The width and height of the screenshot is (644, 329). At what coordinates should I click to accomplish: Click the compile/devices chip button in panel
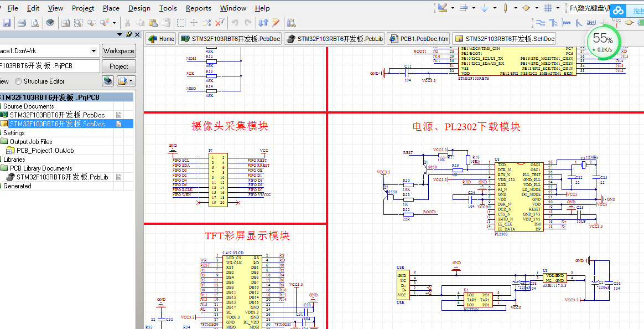coord(108,81)
